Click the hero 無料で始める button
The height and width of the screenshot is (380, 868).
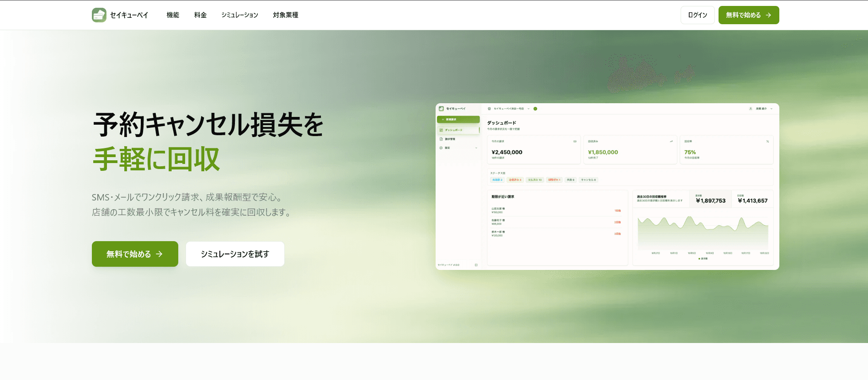tap(135, 254)
